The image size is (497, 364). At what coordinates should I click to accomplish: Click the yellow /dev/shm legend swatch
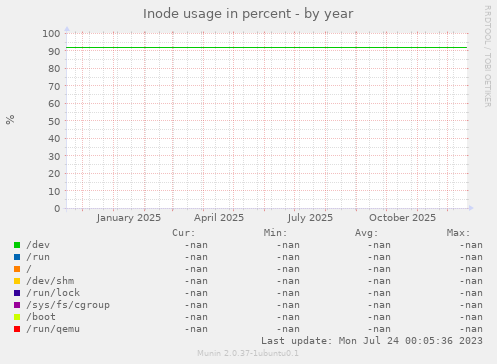[17, 281]
